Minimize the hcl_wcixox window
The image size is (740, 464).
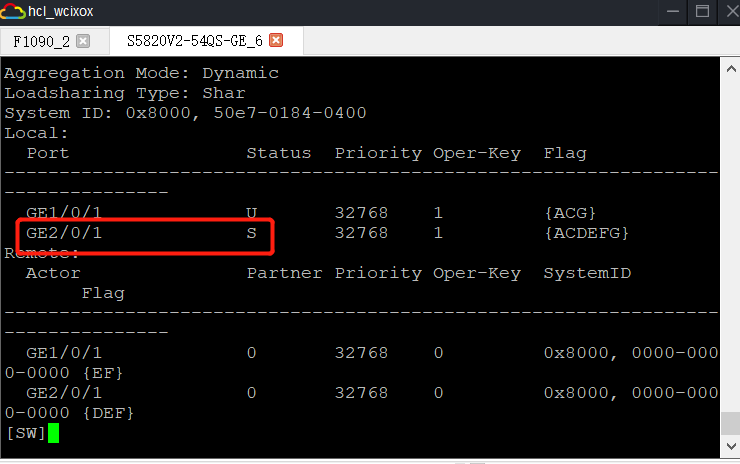point(673,11)
